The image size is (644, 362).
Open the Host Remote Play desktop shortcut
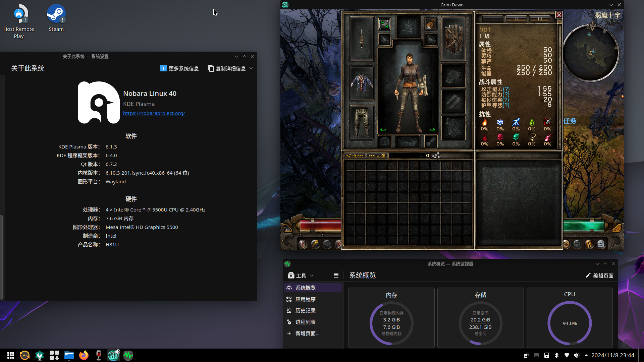pos(19,21)
